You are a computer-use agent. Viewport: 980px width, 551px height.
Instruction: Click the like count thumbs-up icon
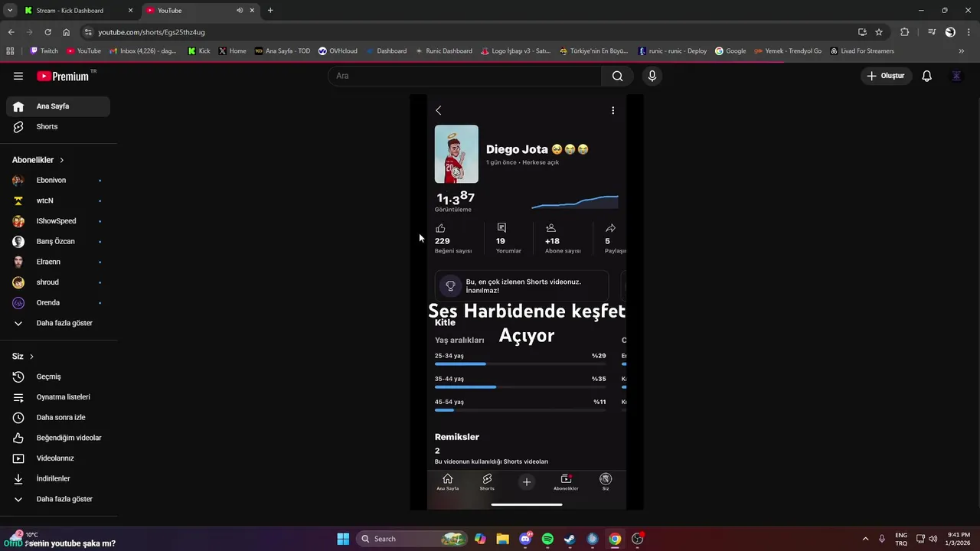pyautogui.click(x=440, y=228)
